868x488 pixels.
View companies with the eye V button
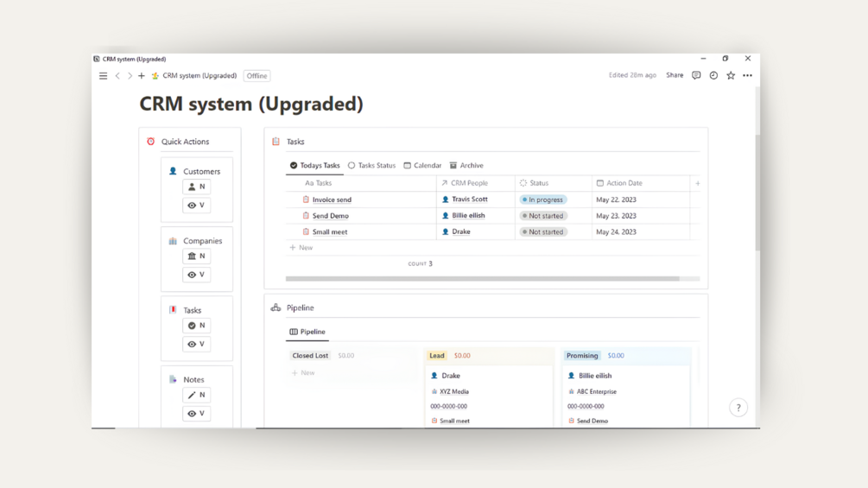(x=197, y=275)
